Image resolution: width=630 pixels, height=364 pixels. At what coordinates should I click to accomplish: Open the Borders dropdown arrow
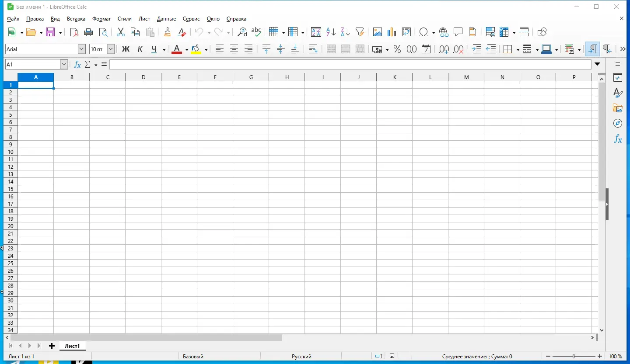[x=518, y=50]
